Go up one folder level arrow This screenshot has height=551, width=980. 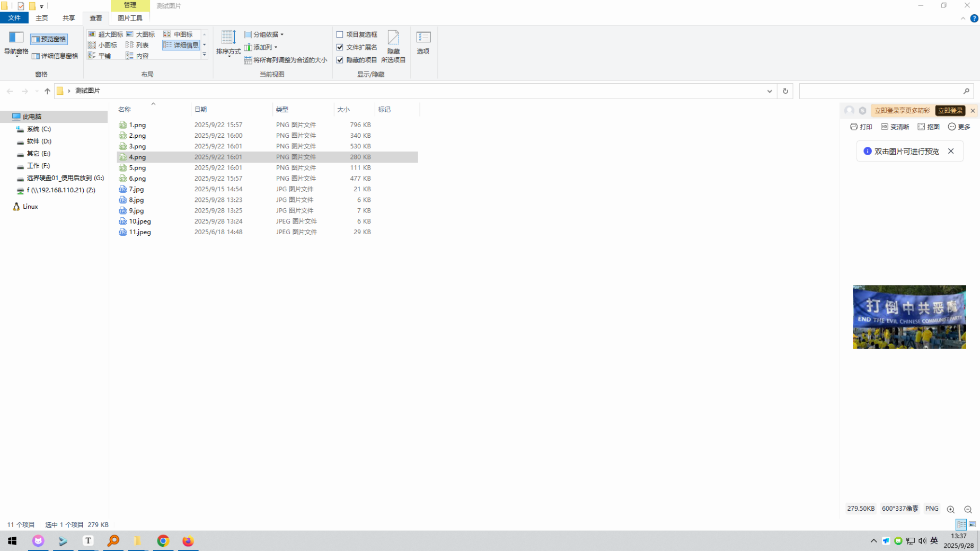pos(47,91)
